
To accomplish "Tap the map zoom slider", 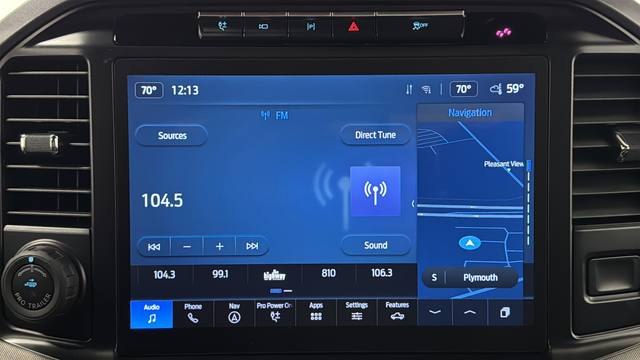I will coord(529,203).
